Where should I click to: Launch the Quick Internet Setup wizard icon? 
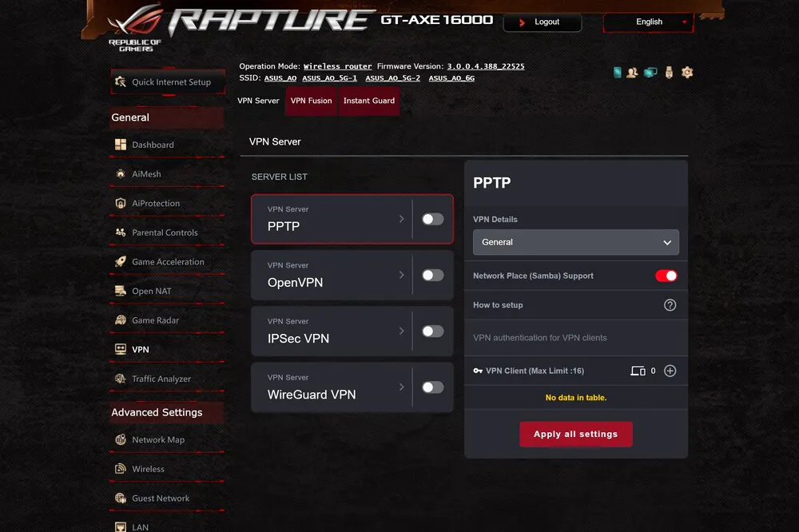coord(121,81)
